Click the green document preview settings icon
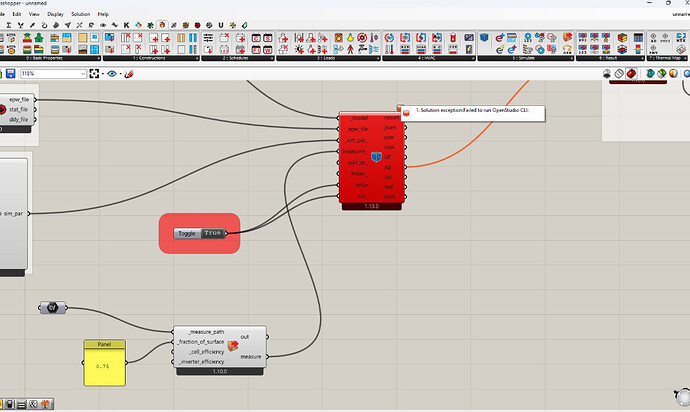The image size is (690, 412). [661, 74]
